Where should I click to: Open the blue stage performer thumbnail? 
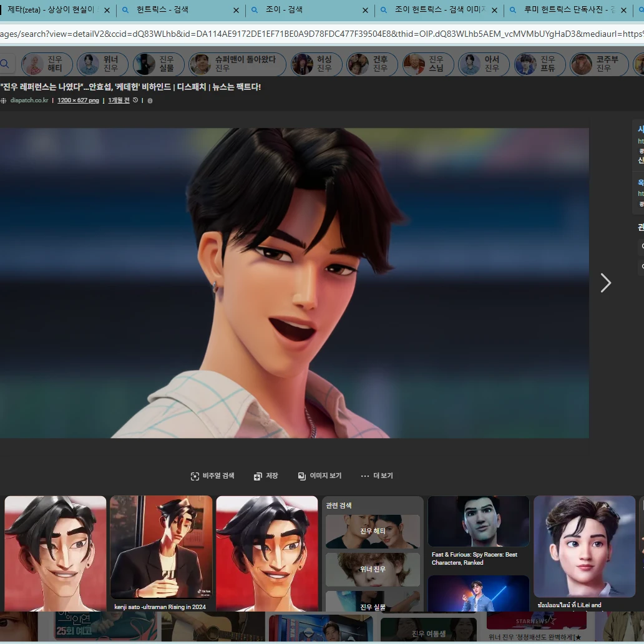click(x=479, y=593)
